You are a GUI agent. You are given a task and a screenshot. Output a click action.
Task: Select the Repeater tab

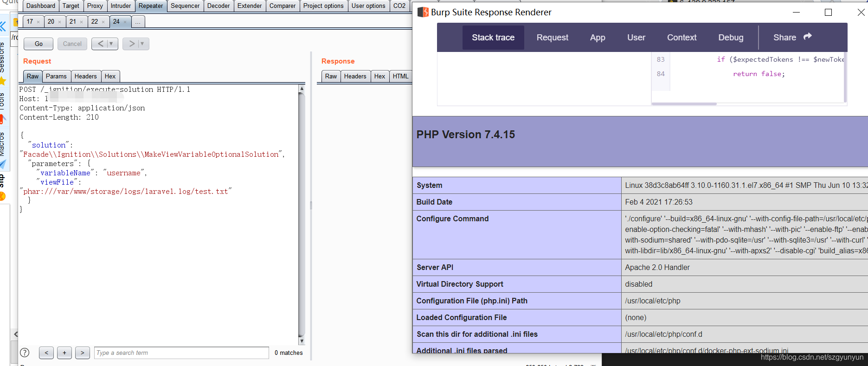click(151, 6)
